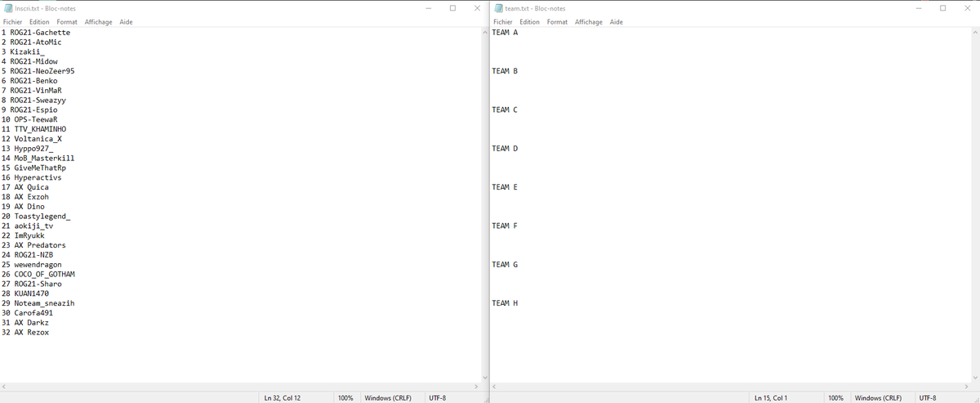Click 'TEAM G' heading in team.txt
980x403 pixels.
pyautogui.click(x=505, y=265)
